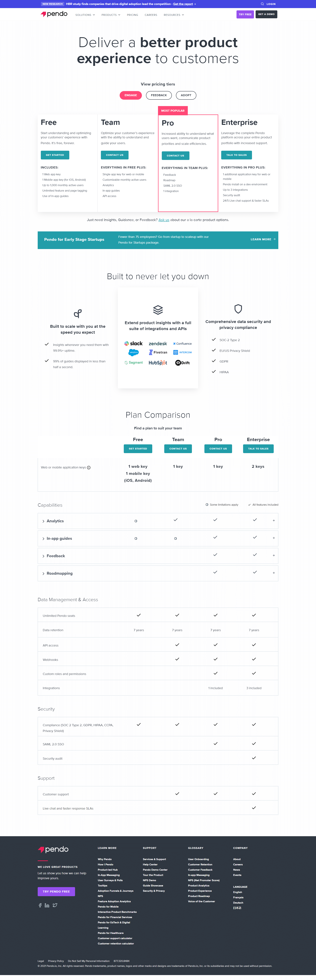Screen dimensions: 316x980
Task: Open the Solutions dropdown menu
Action: pyautogui.click(x=85, y=15)
